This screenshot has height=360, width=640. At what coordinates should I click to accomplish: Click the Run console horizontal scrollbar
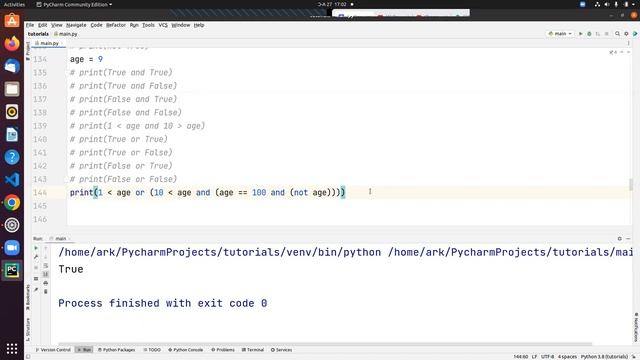pos(325,344)
